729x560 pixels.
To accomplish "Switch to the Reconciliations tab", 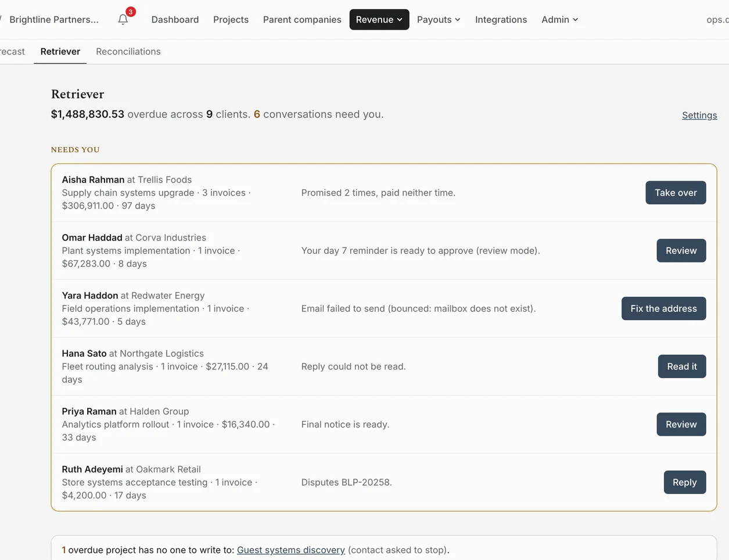I will 128,51.
